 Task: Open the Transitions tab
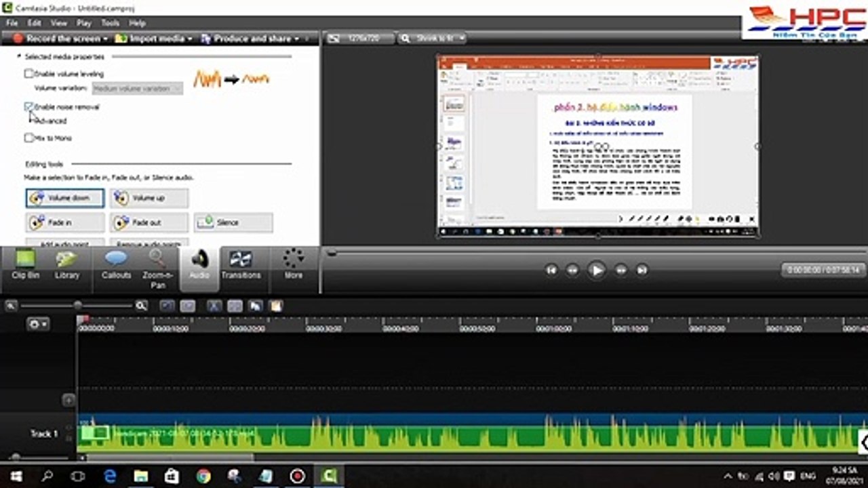point(241,266)
